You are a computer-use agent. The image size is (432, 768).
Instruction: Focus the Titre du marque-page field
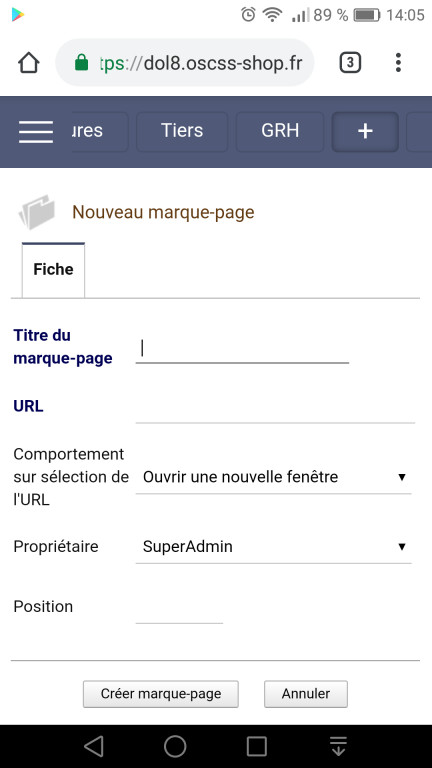coord(242,349)
